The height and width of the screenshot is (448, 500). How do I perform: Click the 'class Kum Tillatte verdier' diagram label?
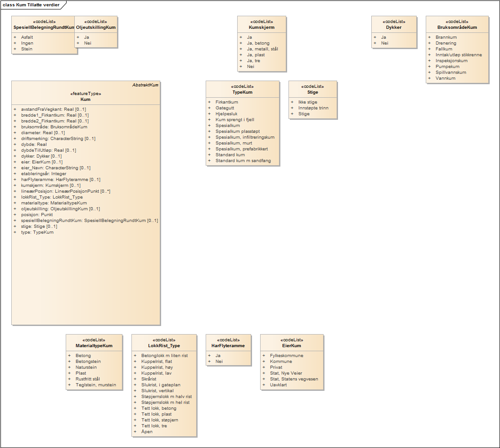pos(31,5)
